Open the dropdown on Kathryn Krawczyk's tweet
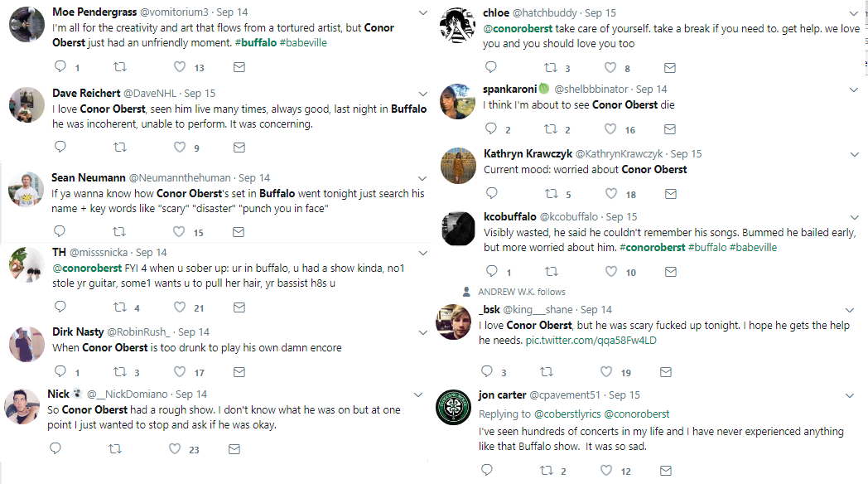Screen dimensions: 868x484 [855, 155]
